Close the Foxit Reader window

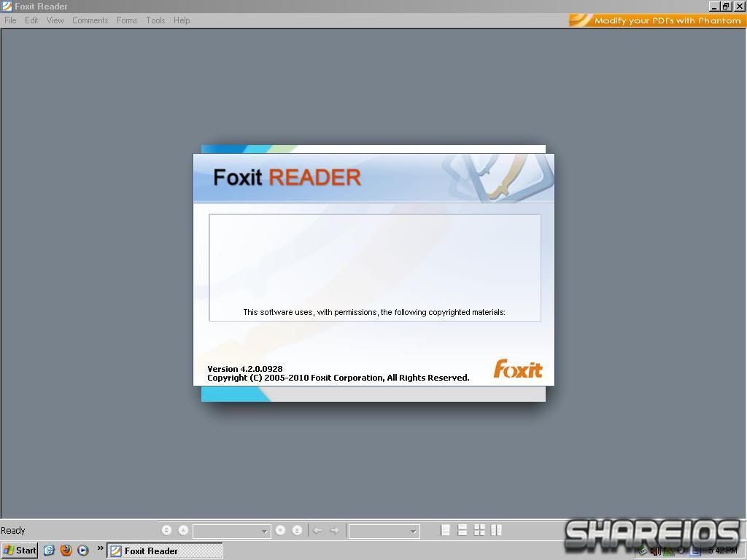pyautogui.click(x=739, y=6)
